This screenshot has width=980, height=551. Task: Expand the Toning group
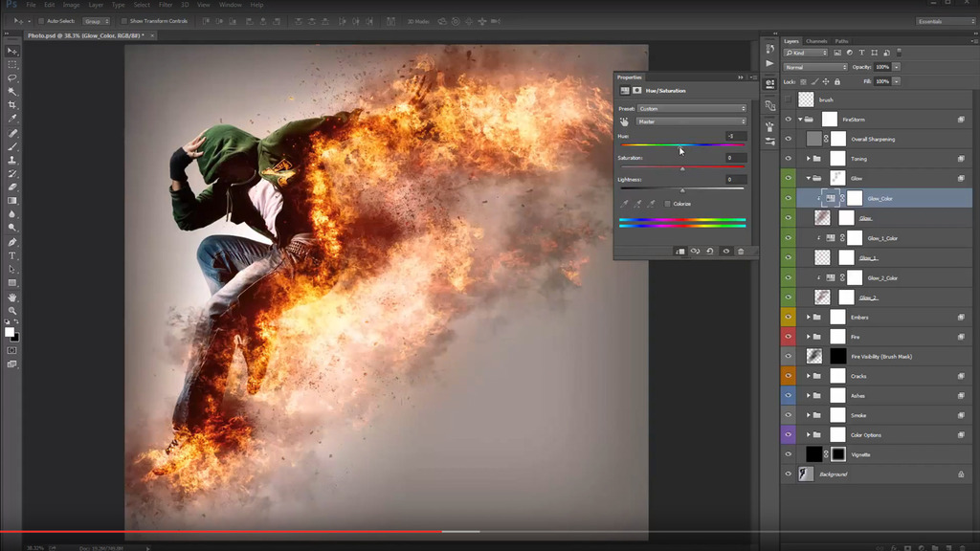click(809, 159)
